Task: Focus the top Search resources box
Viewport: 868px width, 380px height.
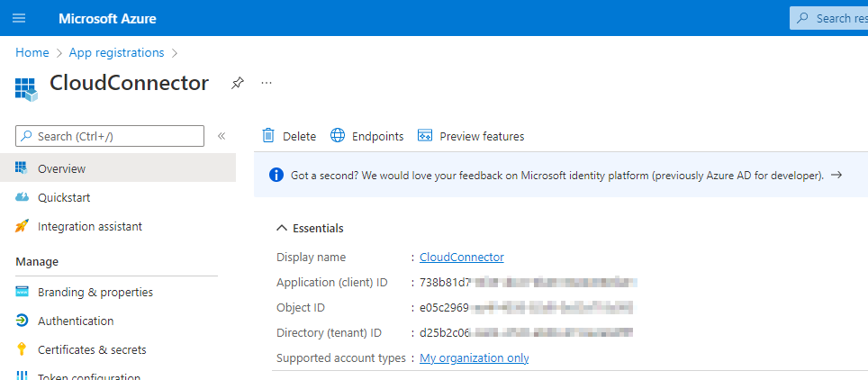Action: (828, 18)
